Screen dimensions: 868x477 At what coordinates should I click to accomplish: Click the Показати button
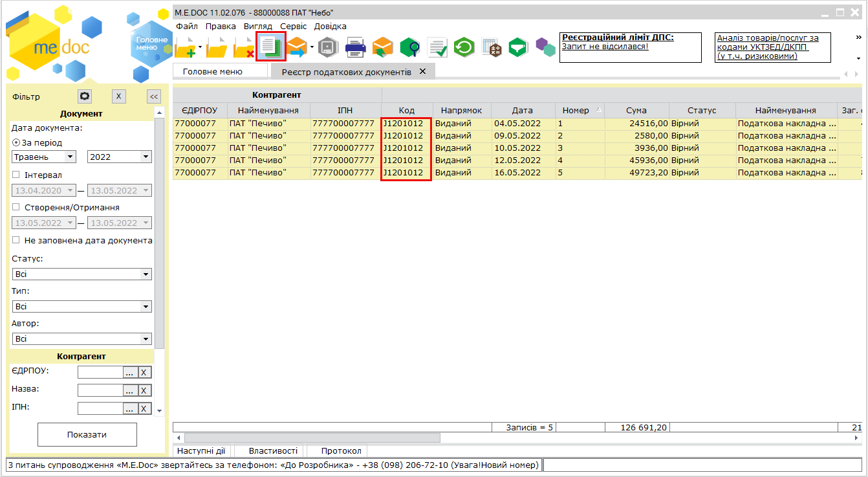pos(87,435)
